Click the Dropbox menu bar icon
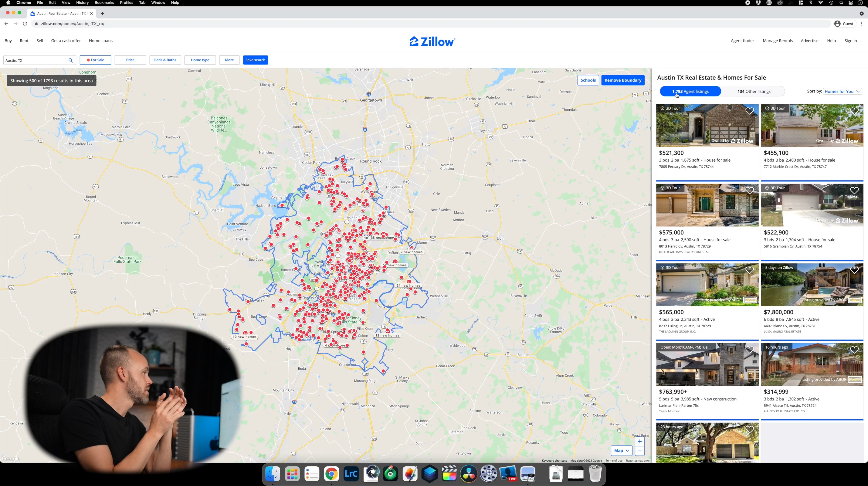The width and height of the screenshot is (868, 486). pyautogui.click(x=758, y=3)
